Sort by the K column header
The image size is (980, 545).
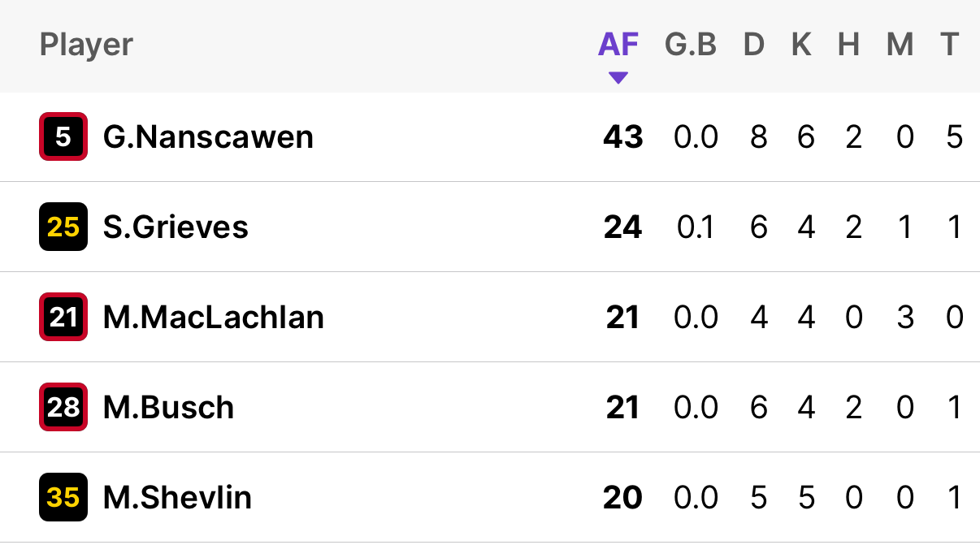[x=801, y=45]
